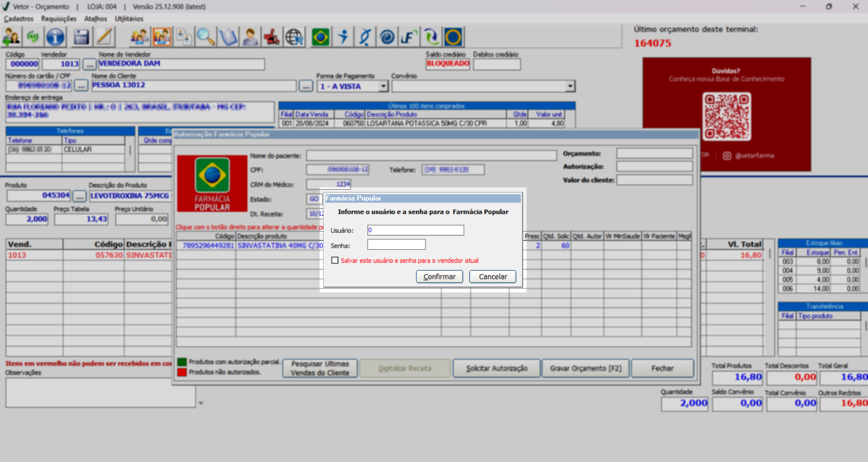Viewport: 868px width, 462px height.
Task: Open the Atalhos menu
Action: [96, 19]
